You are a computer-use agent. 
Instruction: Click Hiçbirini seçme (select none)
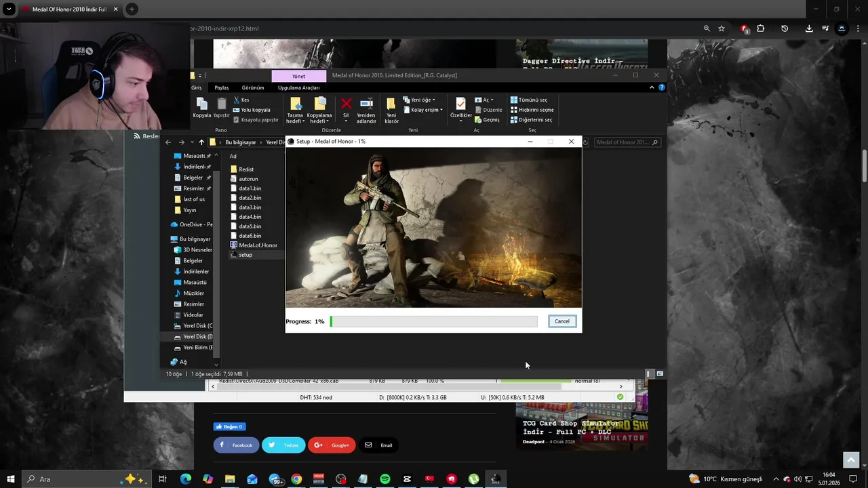coord(532,110)
